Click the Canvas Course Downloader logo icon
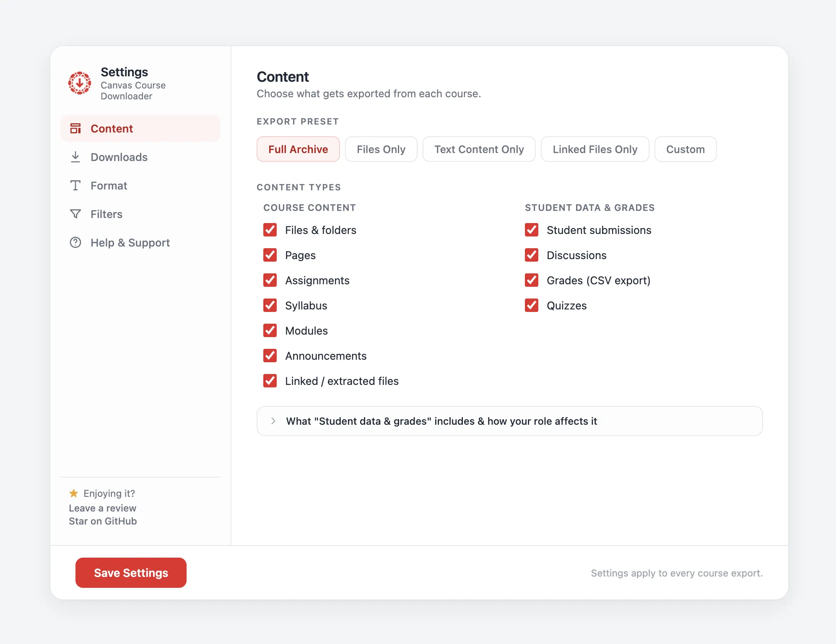The height and width of the screenshot is (644, 836). [x=80, y=83]
